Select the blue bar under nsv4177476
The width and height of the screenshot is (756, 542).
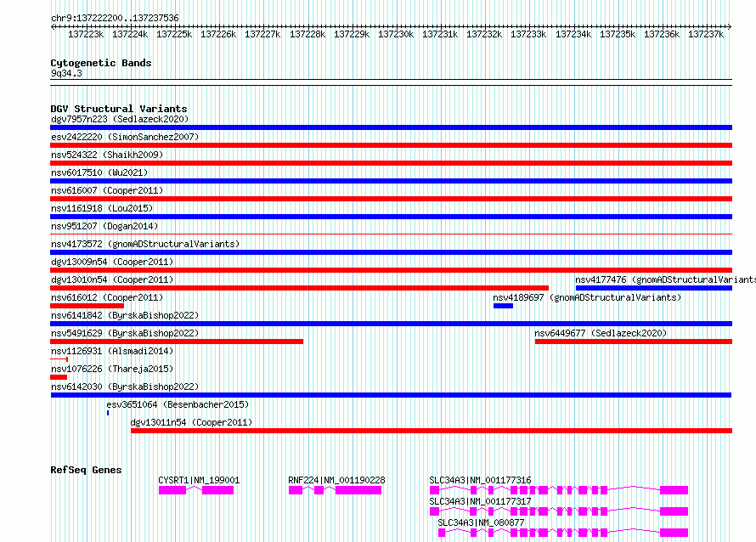(654, 288)
